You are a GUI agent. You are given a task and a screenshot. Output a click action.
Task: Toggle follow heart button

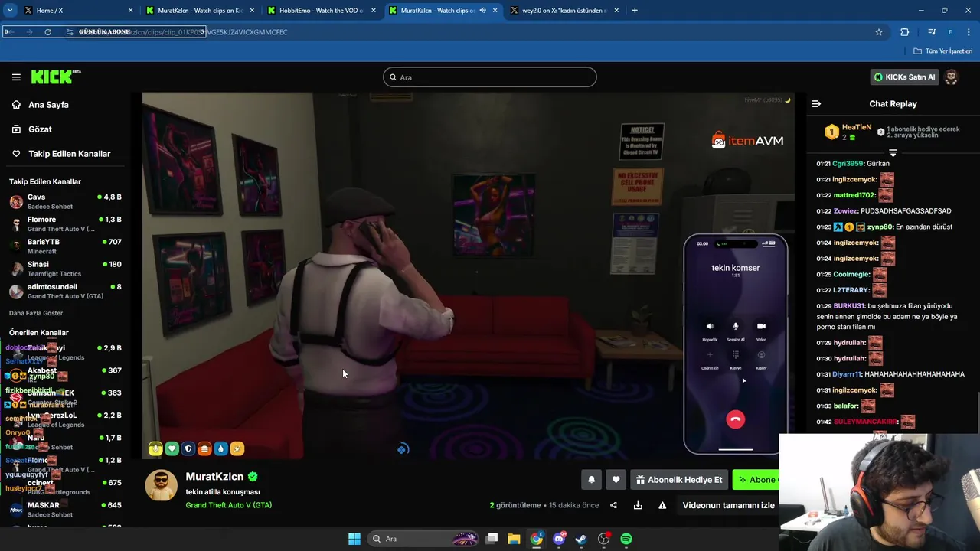tap(616, 480)
